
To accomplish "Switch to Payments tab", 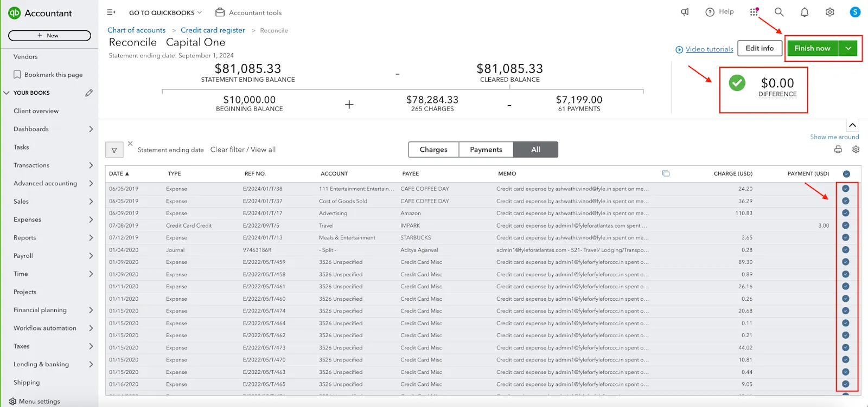I will (486, 150).
